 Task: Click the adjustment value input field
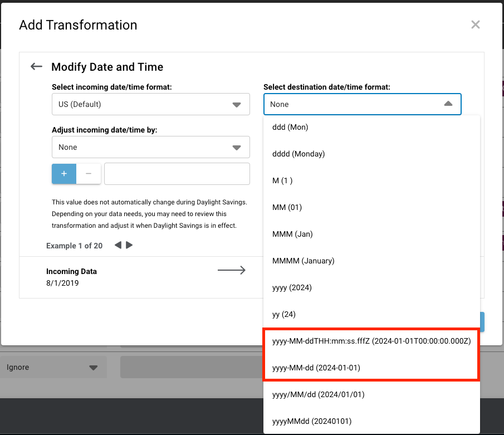177,174
